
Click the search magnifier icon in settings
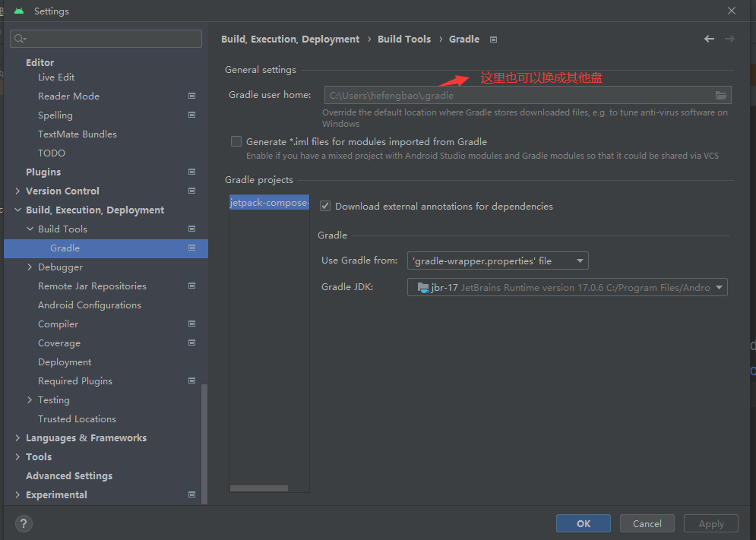pyautogui.click(x=20, y=39)
